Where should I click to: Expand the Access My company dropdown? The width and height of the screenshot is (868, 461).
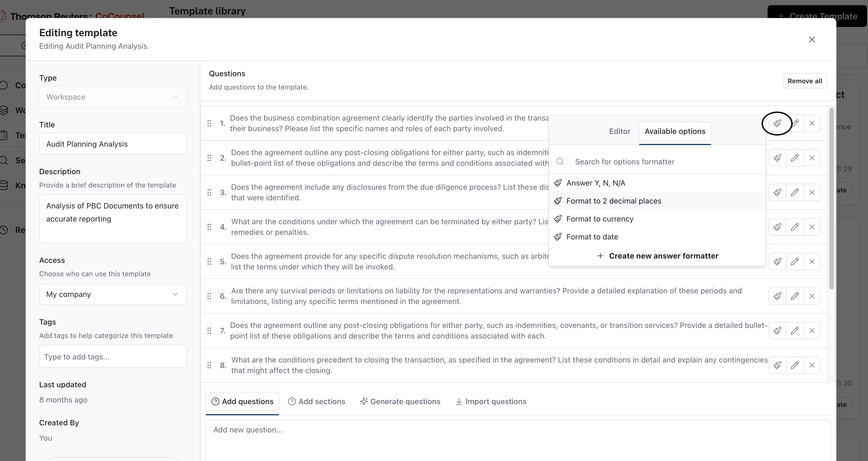[113, 294]
